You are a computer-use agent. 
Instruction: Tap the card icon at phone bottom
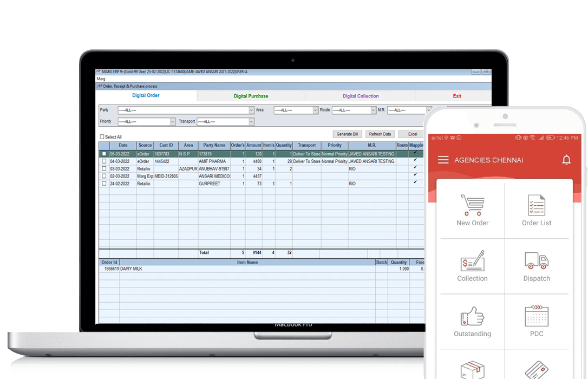pyautogui.click(x=536, y=370)
